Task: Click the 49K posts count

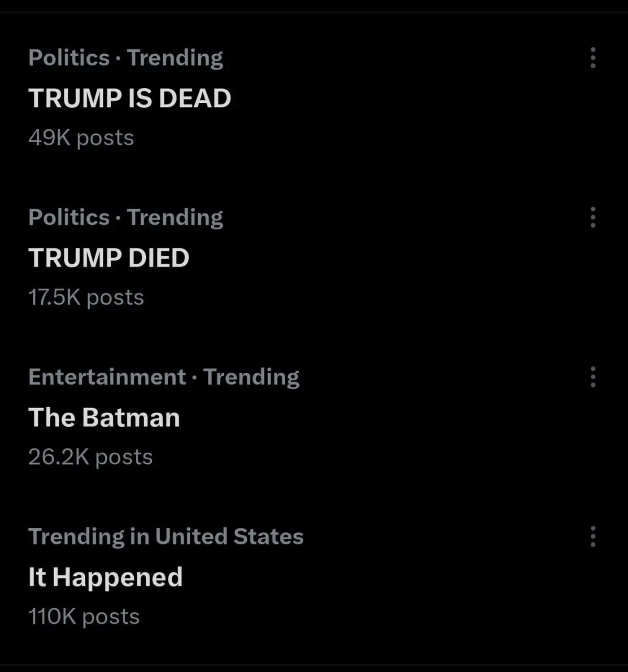Action: [81, 138]
